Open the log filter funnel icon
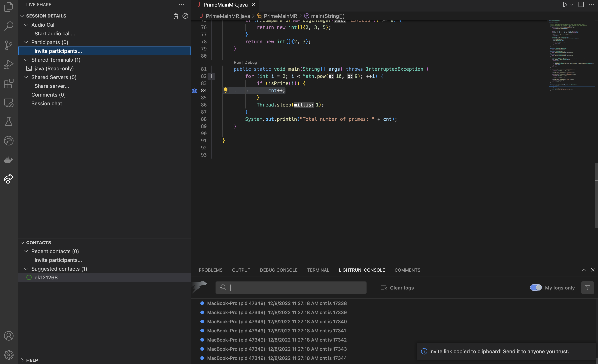Image resolution: width=598 pixels, height=364 pixels. tap(587, 288)
